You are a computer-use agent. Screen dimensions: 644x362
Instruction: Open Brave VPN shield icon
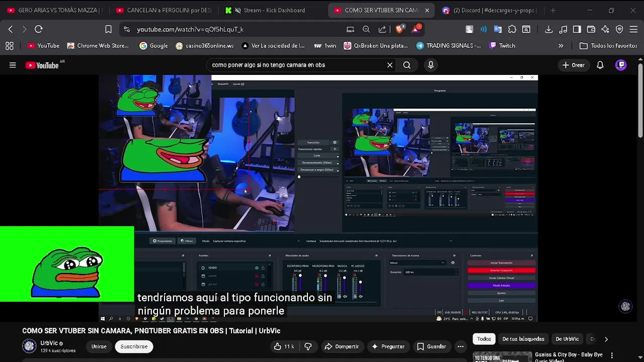[x=619, y=29]
